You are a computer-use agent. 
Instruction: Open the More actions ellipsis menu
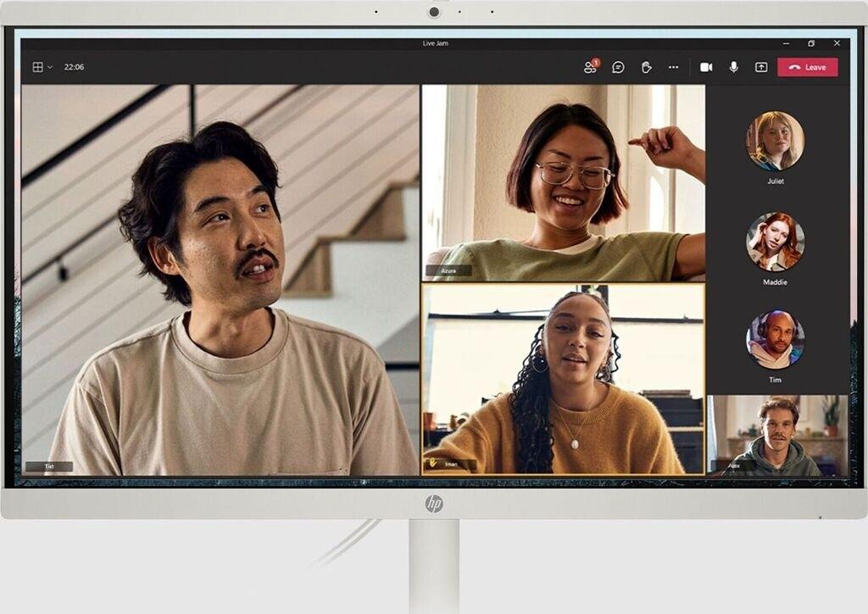(x=673, y=67)
